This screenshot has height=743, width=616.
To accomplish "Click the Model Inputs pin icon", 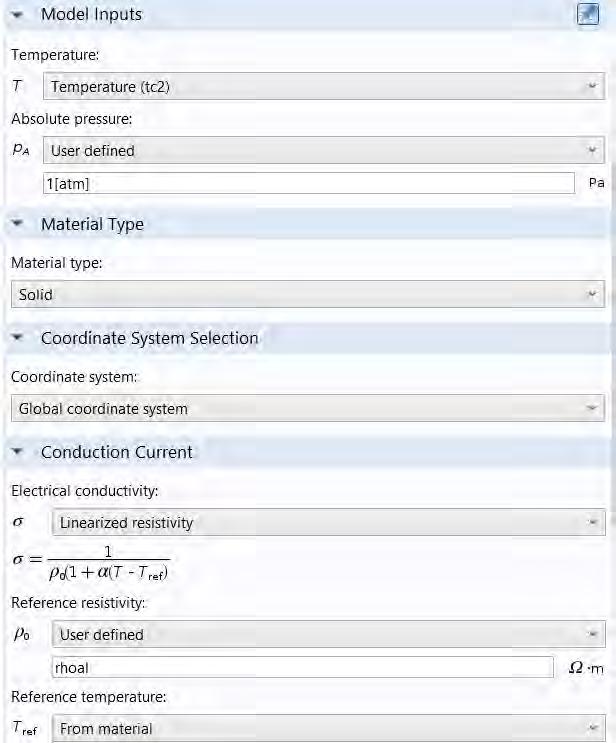I will tap(588, 14).
